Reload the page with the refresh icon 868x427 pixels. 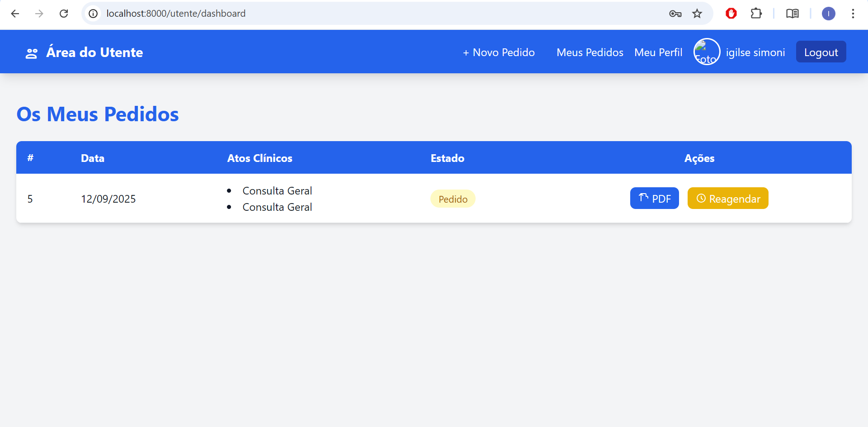coord(64,14)
